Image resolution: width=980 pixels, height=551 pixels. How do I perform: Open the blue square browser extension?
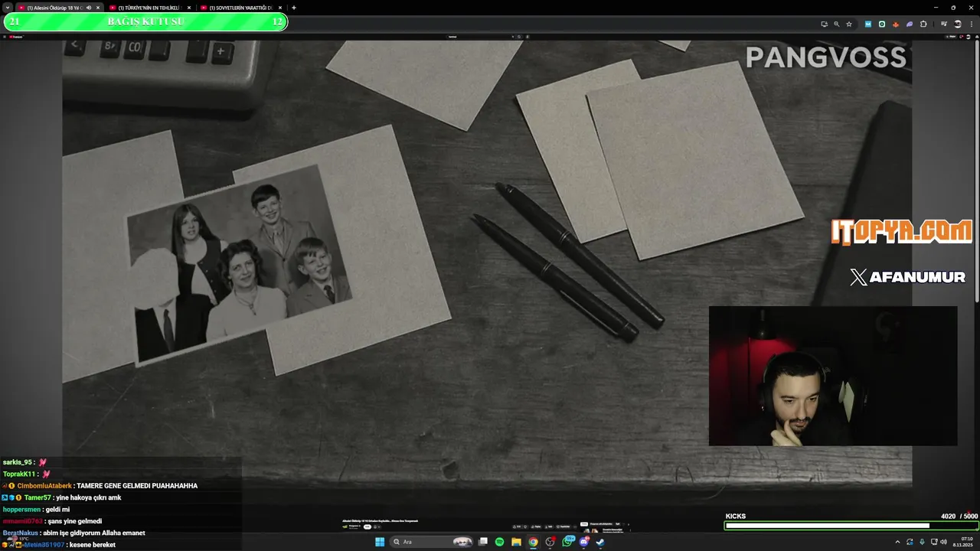pyautogui.click(x=868, y=24)
